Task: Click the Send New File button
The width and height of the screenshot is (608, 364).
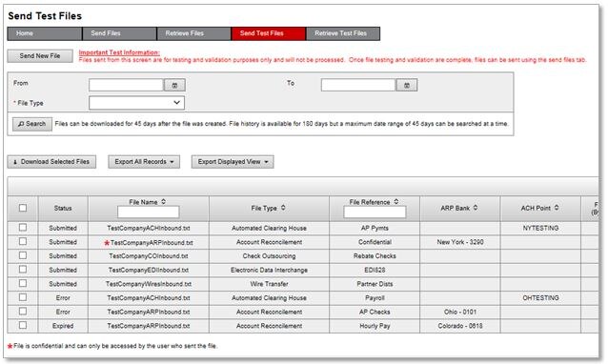Action: (40, 56)
